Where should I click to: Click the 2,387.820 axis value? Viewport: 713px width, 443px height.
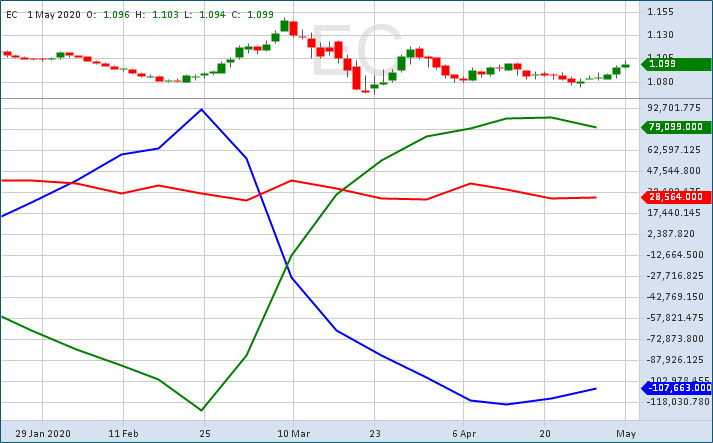[x=671, y=234]
